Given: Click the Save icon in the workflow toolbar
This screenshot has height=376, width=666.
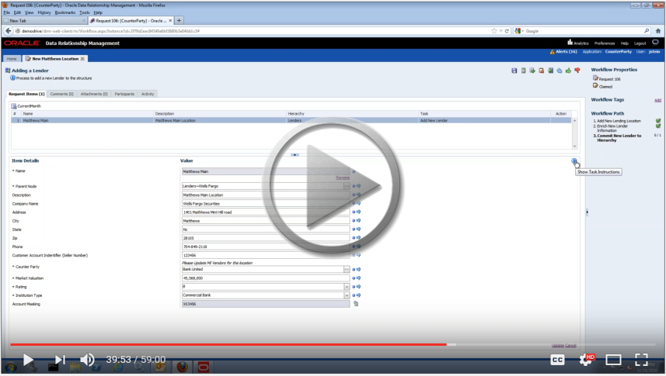Looking at the screenshot, I should pyautogui.click(x=514, y=71).
